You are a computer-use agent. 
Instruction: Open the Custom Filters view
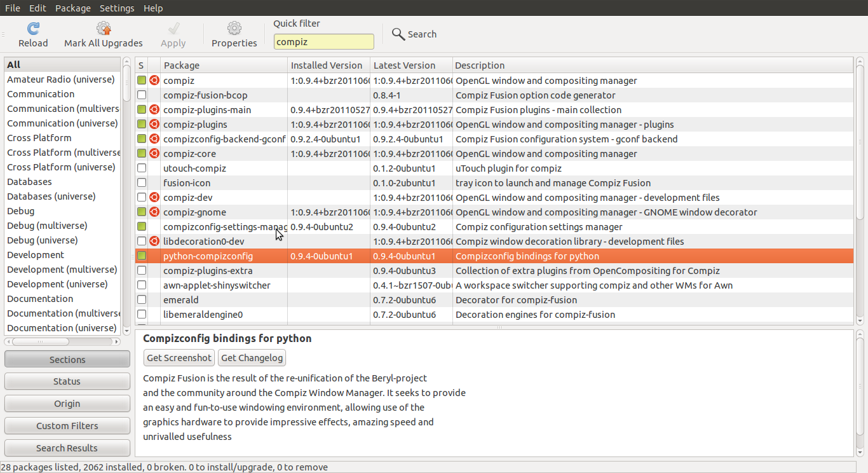(x=67, y=426)
